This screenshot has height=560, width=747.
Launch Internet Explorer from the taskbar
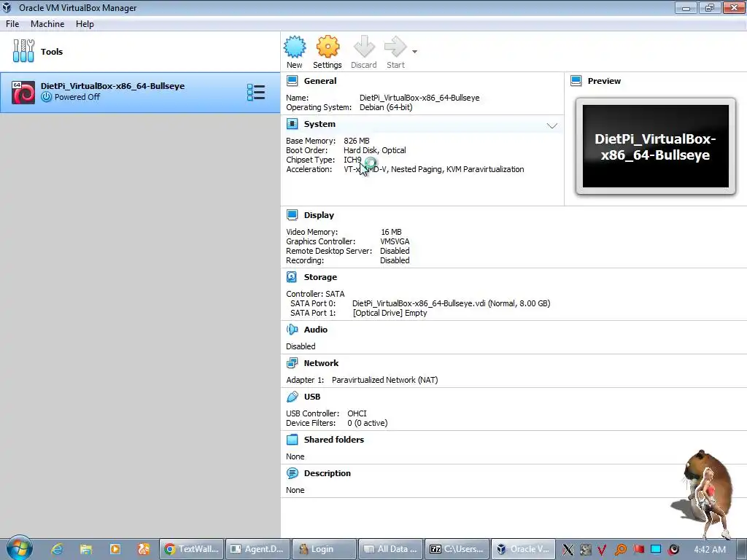[x=57, y=549]
